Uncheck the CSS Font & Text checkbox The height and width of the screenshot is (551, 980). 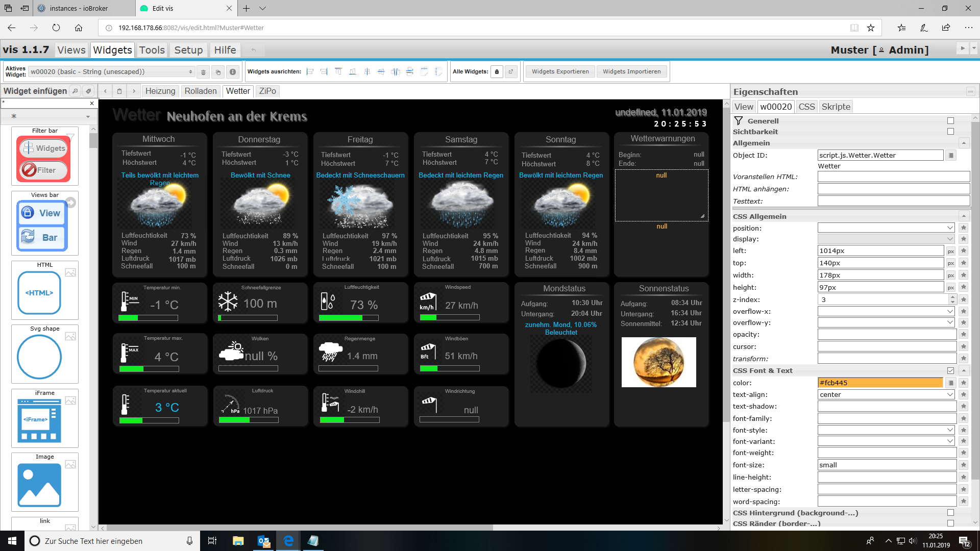click(x=950, y=371)
